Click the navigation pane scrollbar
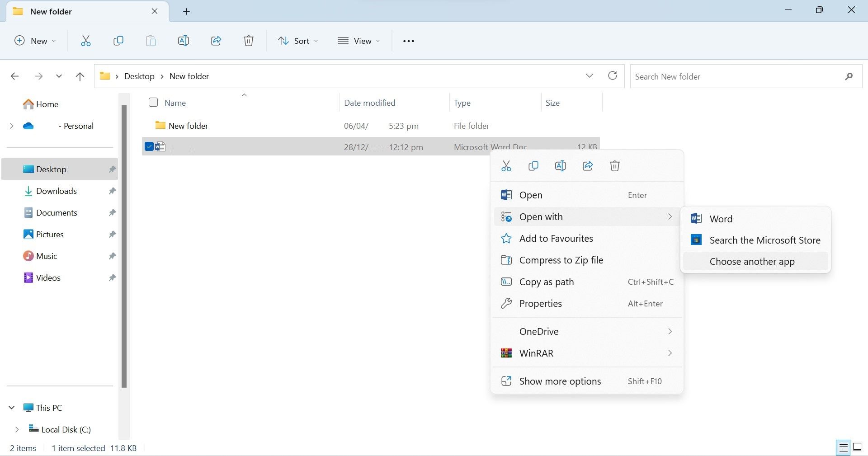This screenshot has height=456, width=868. point(124,246)
